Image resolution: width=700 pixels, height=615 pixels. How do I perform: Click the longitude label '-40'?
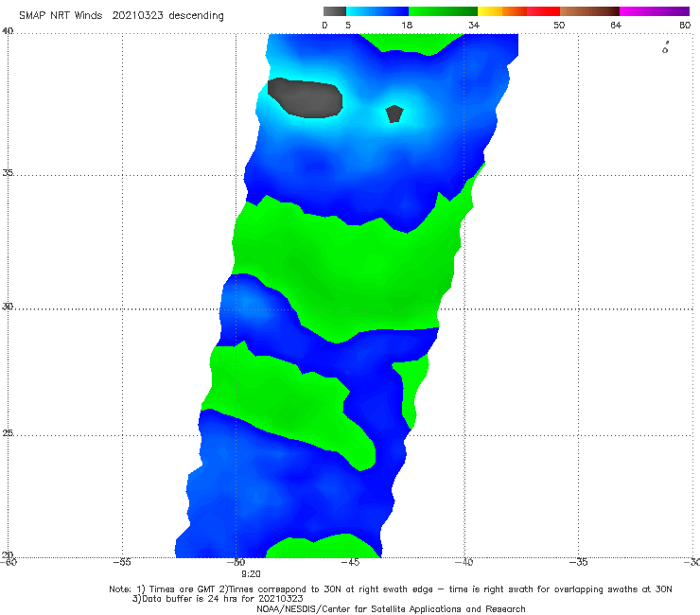click(x=464, y=562)
